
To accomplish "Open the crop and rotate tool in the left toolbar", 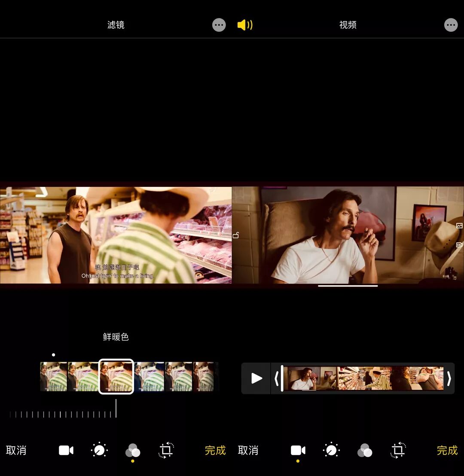I will point(166,450).
